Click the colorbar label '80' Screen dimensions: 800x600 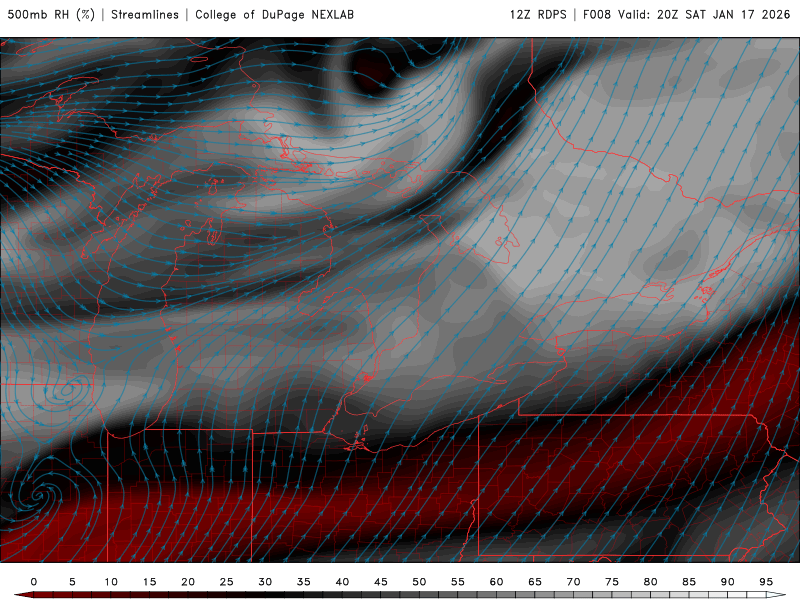click(x=651, y=582)
